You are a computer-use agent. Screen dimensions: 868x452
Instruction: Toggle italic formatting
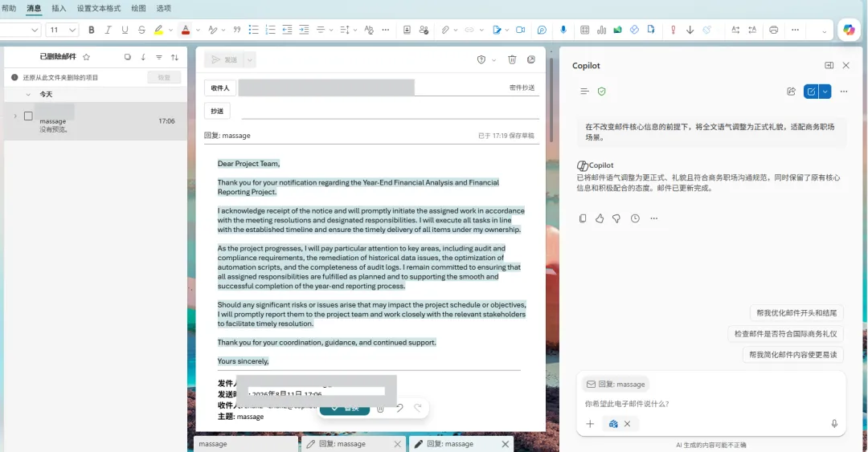[x=108, y=30]
